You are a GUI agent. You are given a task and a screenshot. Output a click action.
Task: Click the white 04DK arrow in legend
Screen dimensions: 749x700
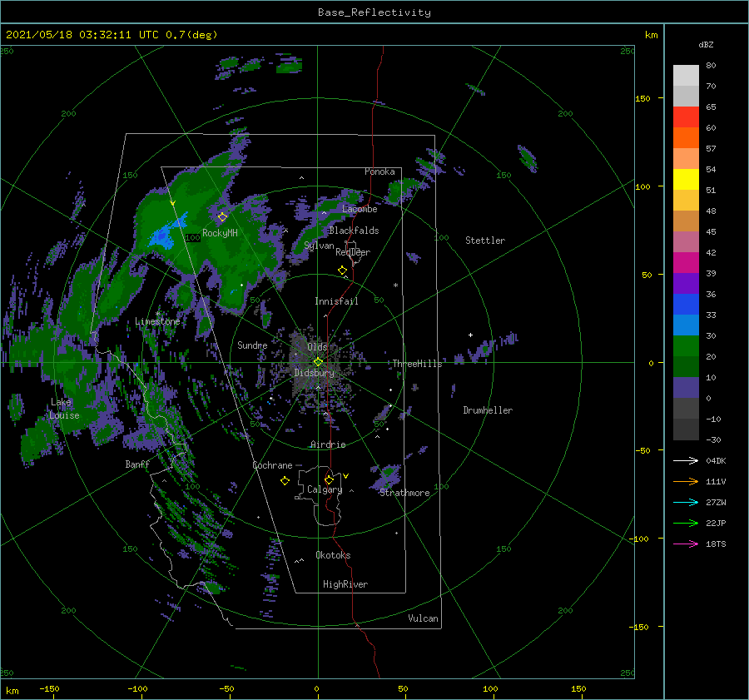[x=686, y=460]
